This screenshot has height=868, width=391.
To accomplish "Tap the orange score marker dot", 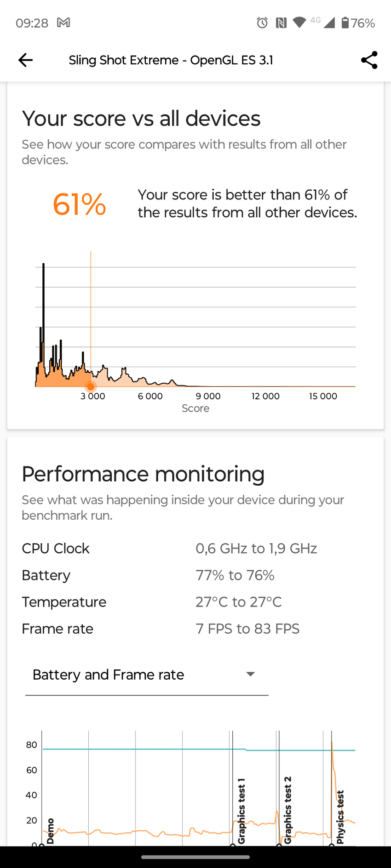I will click(x=91, y=386).
